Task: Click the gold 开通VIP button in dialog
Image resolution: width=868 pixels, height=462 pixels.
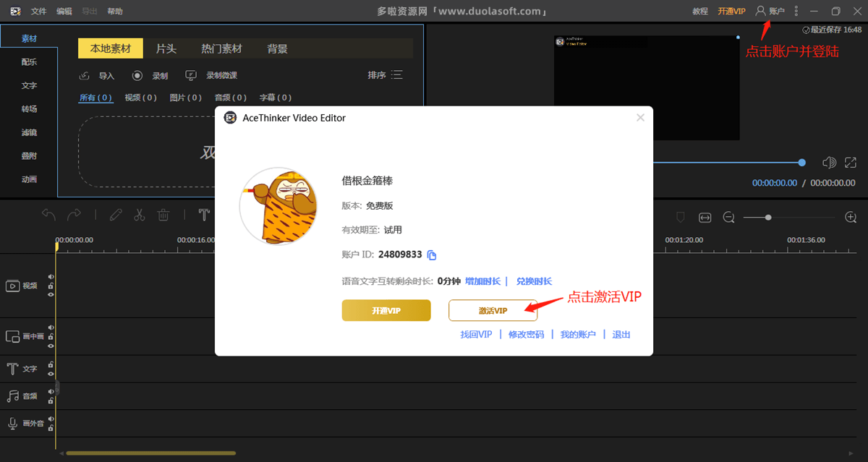Action: coord(386,310)
